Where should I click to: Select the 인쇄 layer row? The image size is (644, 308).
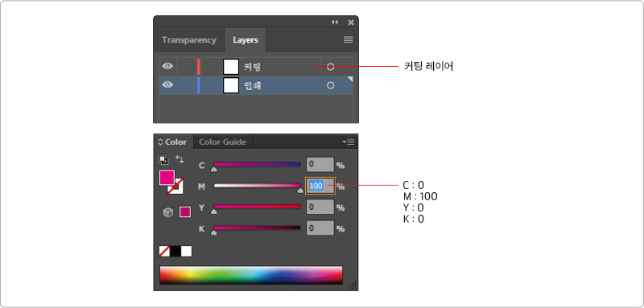[256, 85]
